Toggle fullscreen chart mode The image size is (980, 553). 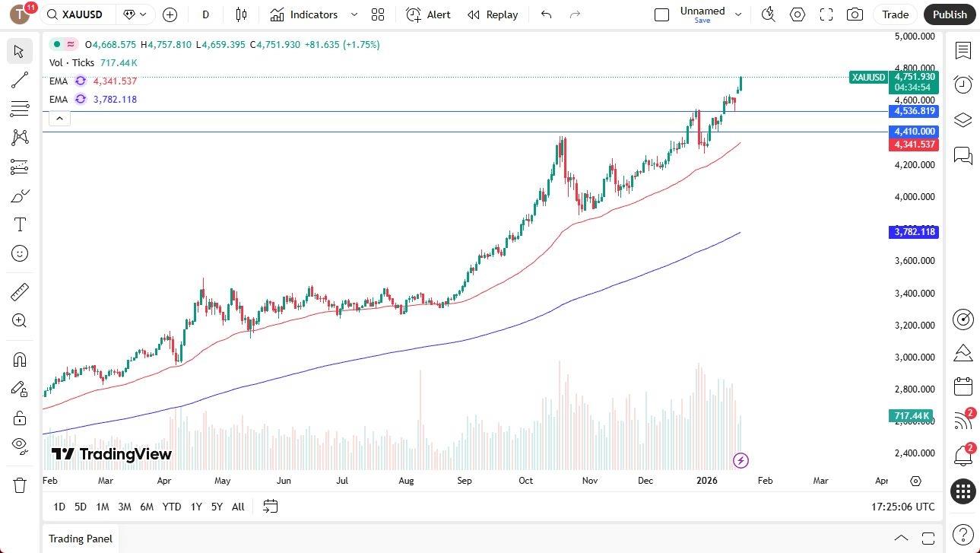[x=826, y=14]
